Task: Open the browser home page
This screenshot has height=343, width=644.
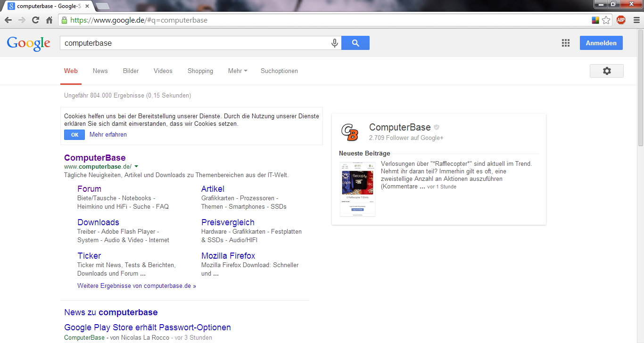Action: pos(49,20)
